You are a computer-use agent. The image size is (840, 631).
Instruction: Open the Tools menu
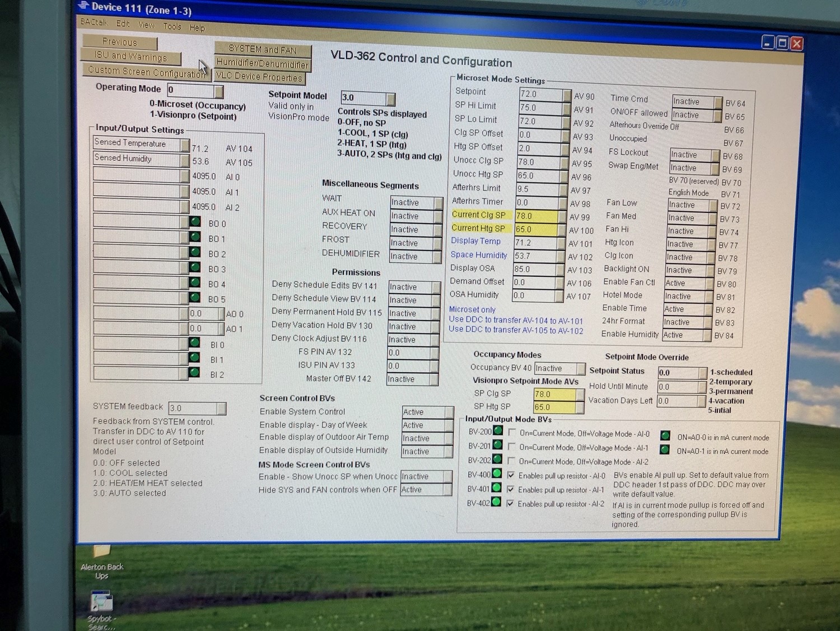tap(172, 26)
